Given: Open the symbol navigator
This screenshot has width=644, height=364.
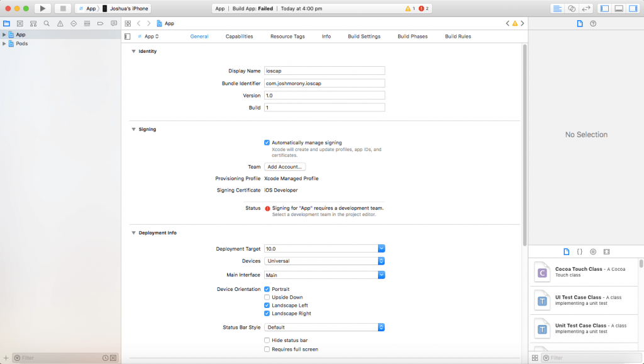Looking at the screenshot, I should click(x=33, y=23).
